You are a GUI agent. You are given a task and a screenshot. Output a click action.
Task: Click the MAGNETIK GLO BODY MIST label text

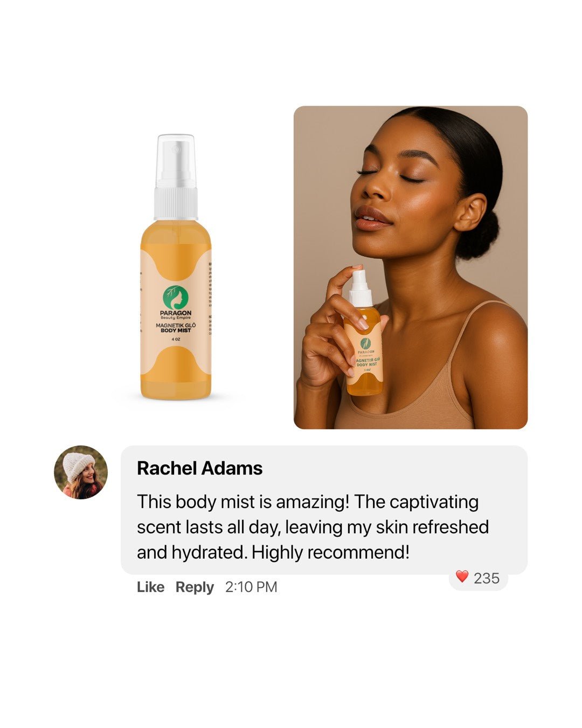click(x=176, y=328)
